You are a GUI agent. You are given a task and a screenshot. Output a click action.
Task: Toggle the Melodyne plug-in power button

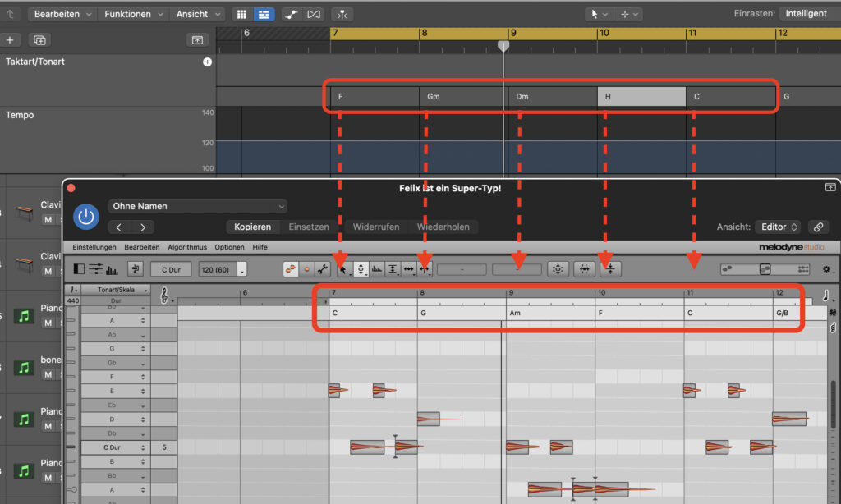[85, 217]
